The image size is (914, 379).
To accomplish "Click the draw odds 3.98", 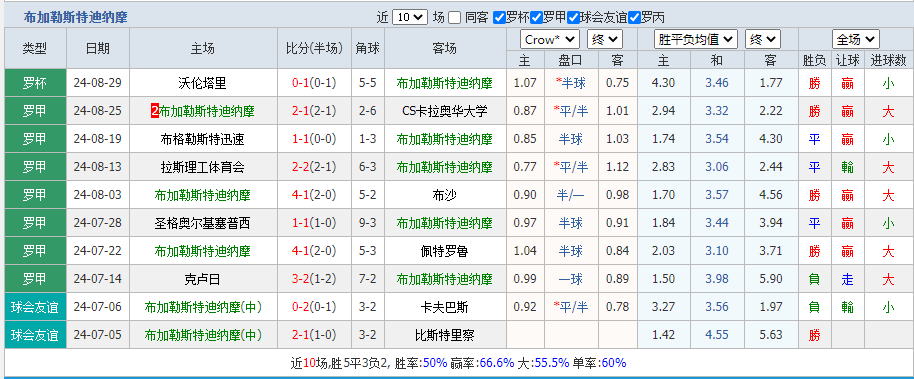I will [x=716, y=279].
